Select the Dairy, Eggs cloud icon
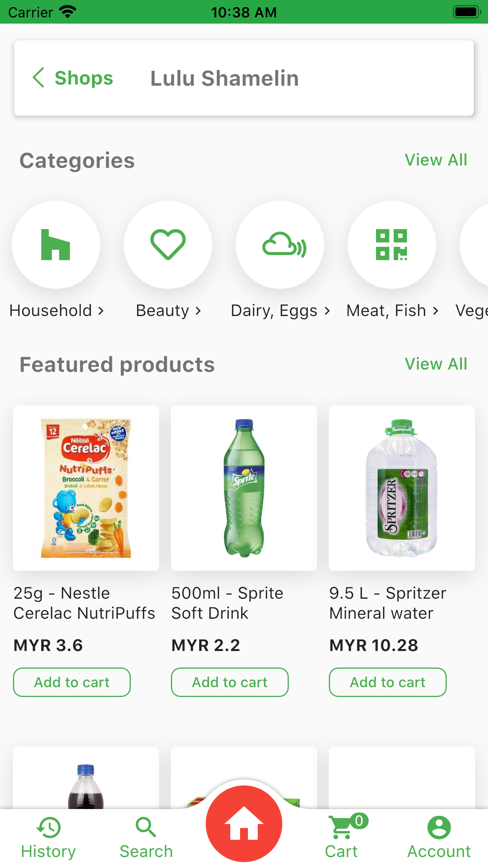488x868 pixels. click(280, 245)
